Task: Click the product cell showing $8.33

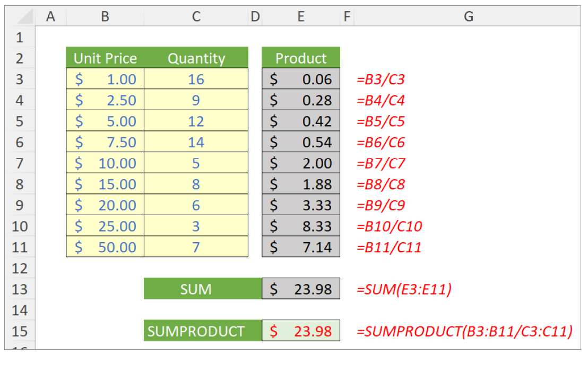Action: click(300, 226)
